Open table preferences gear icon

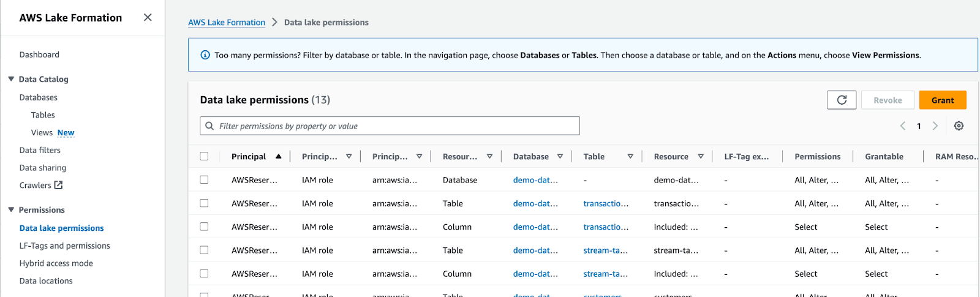coord(959,126)
